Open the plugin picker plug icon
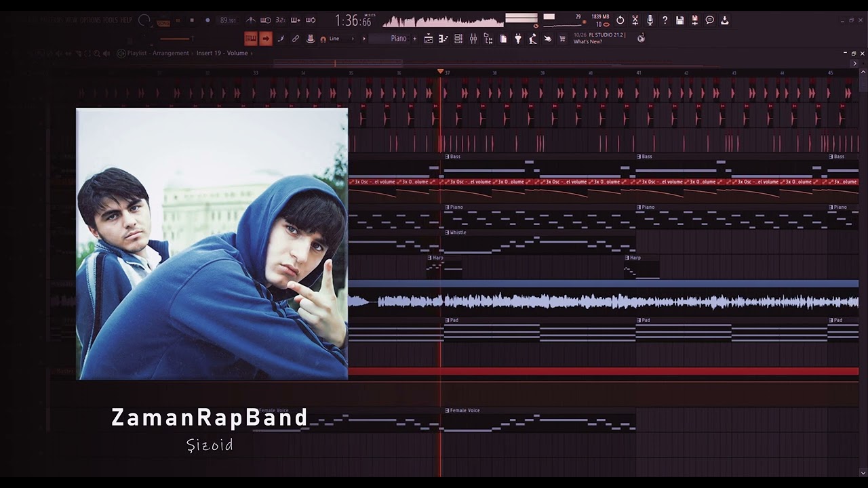The height and width of the screenshot is (488, 868). point(518,39)
